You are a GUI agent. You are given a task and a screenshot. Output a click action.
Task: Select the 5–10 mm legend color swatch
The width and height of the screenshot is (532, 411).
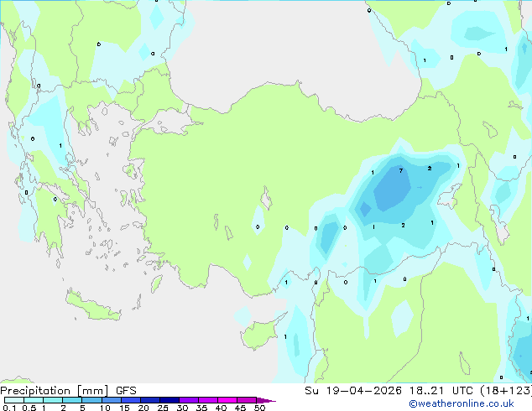tap(91, 400)
